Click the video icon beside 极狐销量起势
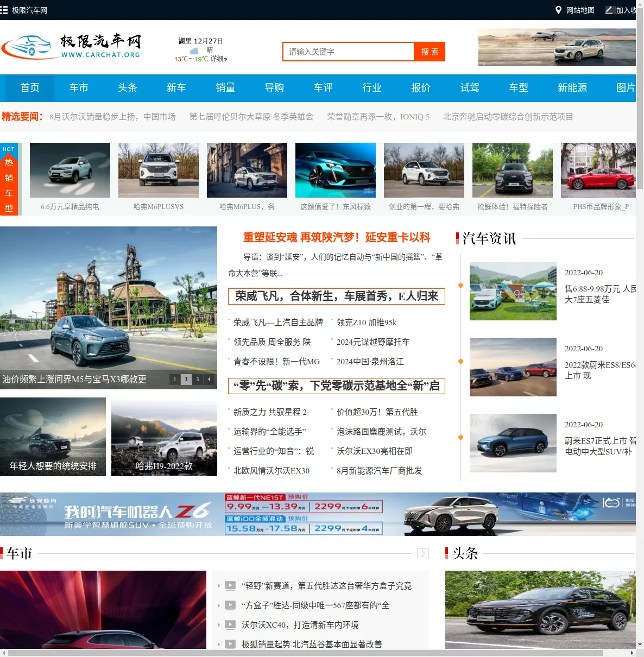 [230, 645]
